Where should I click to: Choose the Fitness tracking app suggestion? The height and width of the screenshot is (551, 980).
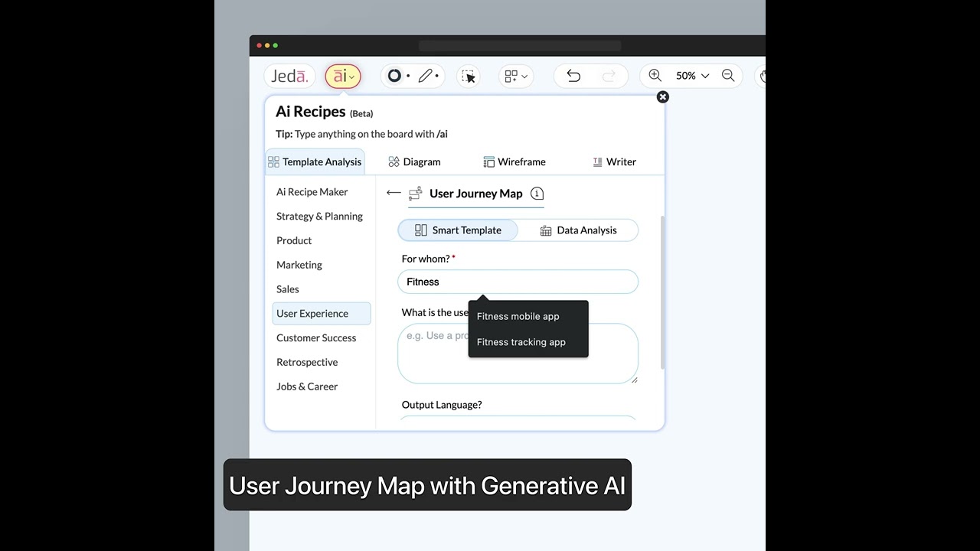521,342
